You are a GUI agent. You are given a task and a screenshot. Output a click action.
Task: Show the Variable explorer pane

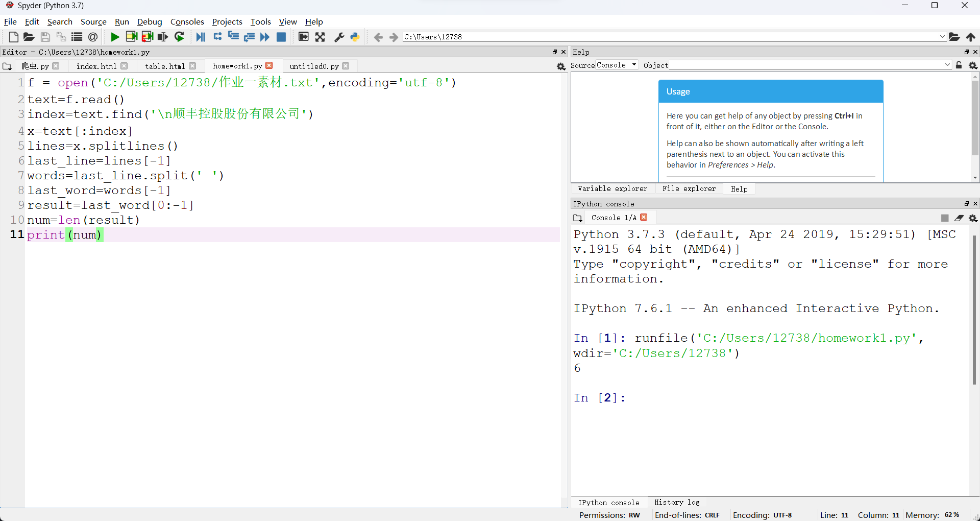(612, 188)
